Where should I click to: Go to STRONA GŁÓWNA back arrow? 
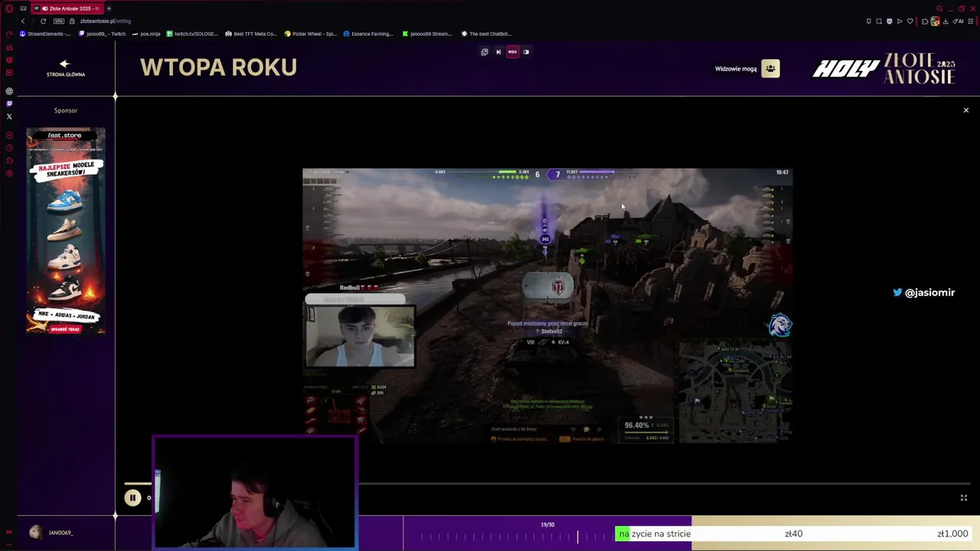[65, 69]
